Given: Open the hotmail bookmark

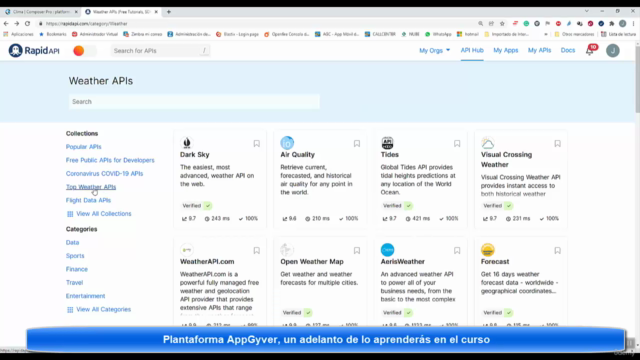Looking at the screenshot, I should [468, 34].
